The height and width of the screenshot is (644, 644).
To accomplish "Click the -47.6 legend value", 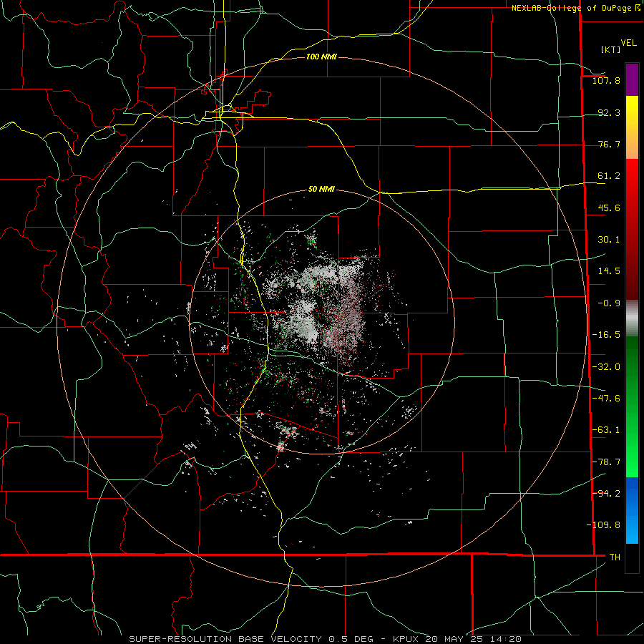I will 606,399.
